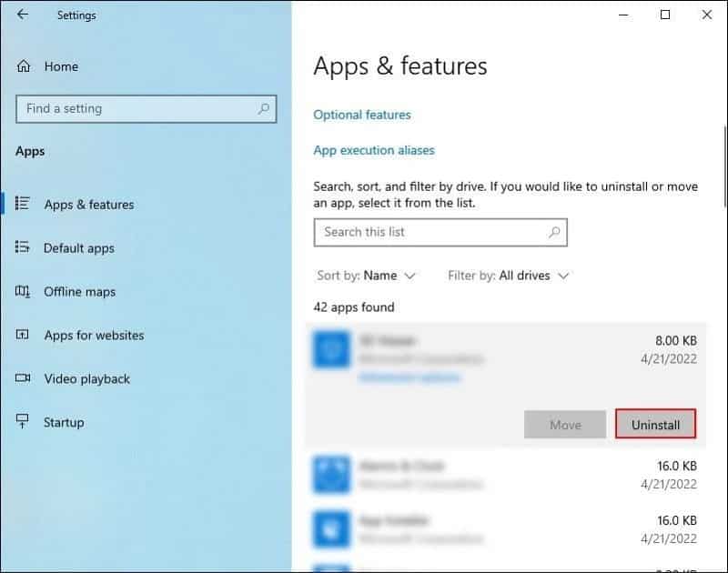Click the Apps & features list icon
Screen dimensions: 728x573
click(x=22, y=203)
